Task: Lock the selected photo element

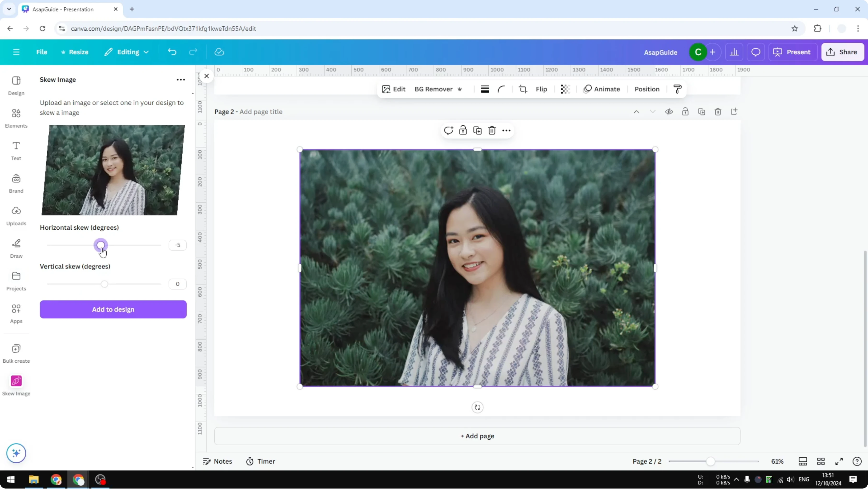Action: [x=463, y=130]
